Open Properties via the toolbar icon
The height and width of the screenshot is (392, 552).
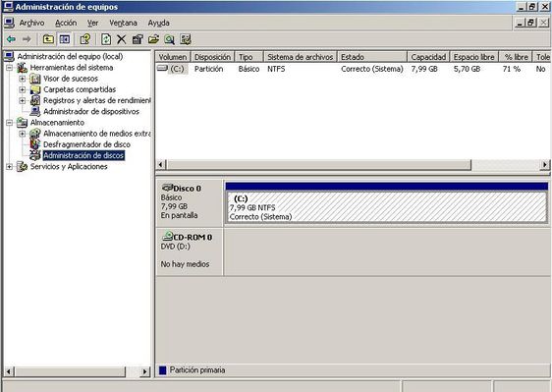pyautogui.click(x=138, y=39)
